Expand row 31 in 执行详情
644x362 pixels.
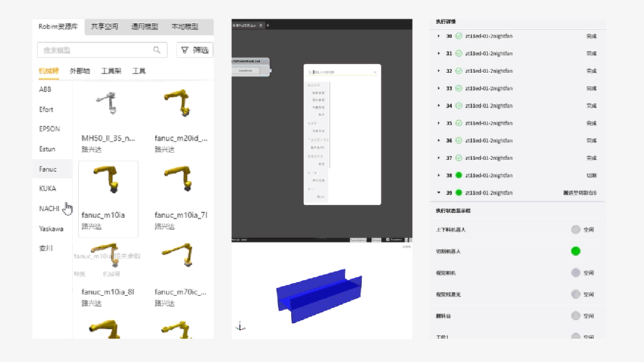[439, 53]
